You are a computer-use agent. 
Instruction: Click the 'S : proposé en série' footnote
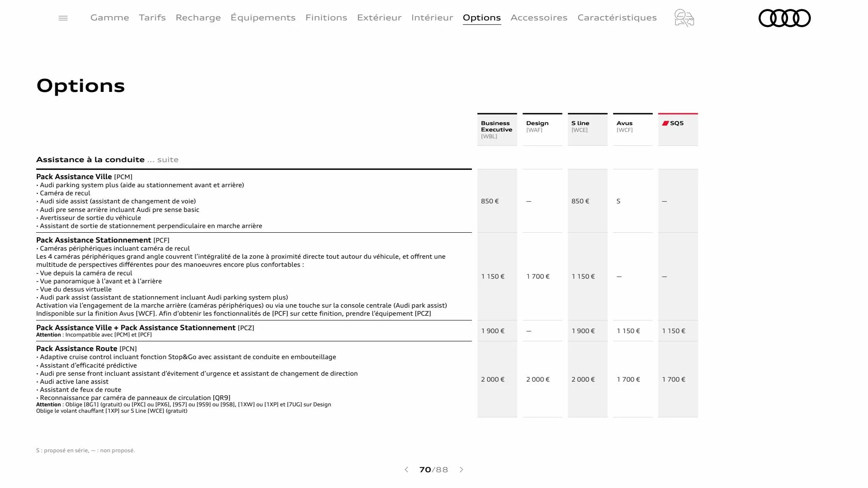coord(86,451)
